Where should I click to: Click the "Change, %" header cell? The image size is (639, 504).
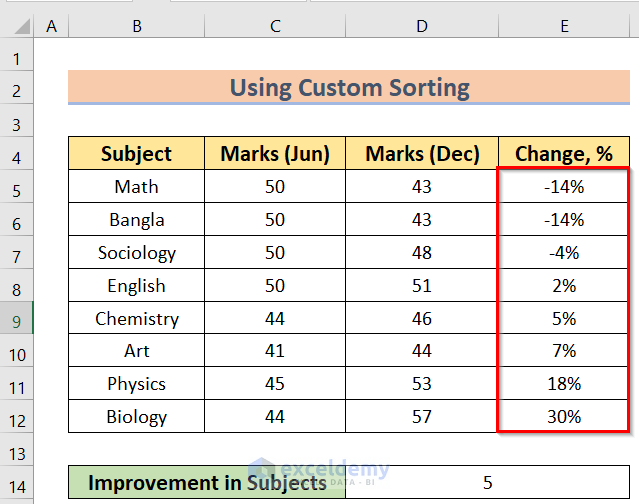click(x=564, y=154)
